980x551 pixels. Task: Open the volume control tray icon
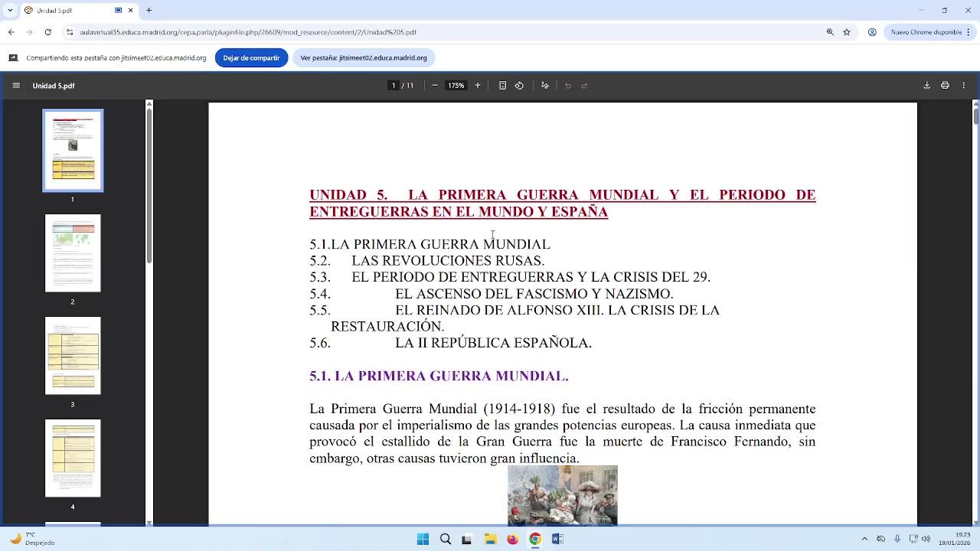click(x=926, y=539)
